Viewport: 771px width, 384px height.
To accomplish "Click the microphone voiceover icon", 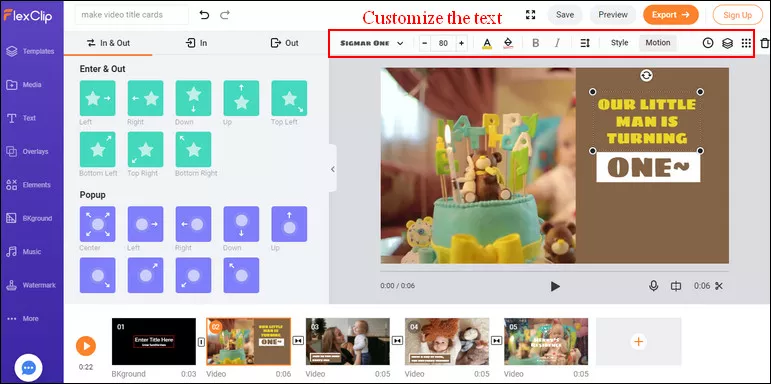I will click(653, 286).
